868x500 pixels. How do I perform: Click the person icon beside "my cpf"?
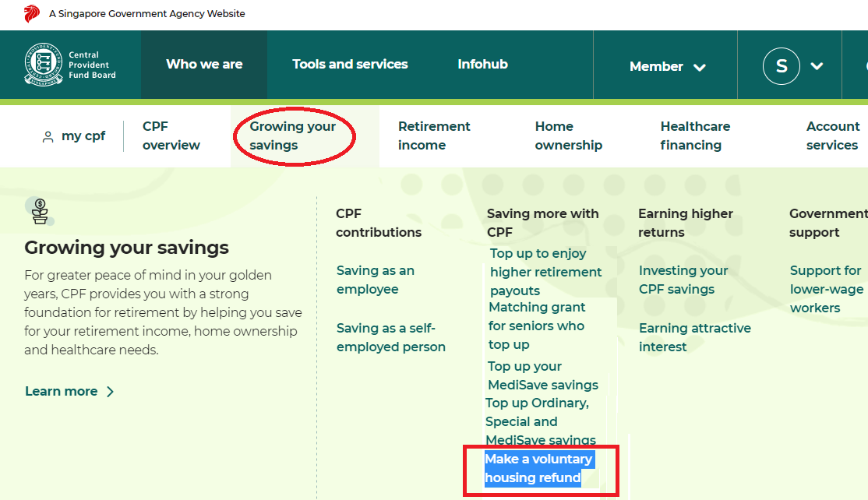tap(47, 136)
